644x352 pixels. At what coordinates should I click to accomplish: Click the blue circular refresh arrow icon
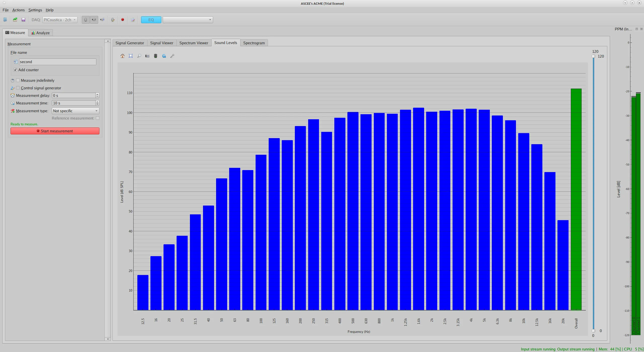pos(164,56)
